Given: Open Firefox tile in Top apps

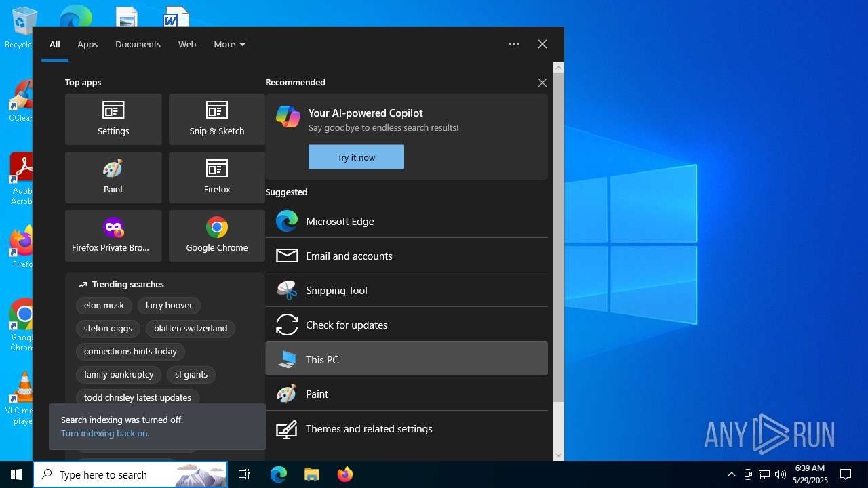Looking at the screenshot, I should click(x=217, y=178).
